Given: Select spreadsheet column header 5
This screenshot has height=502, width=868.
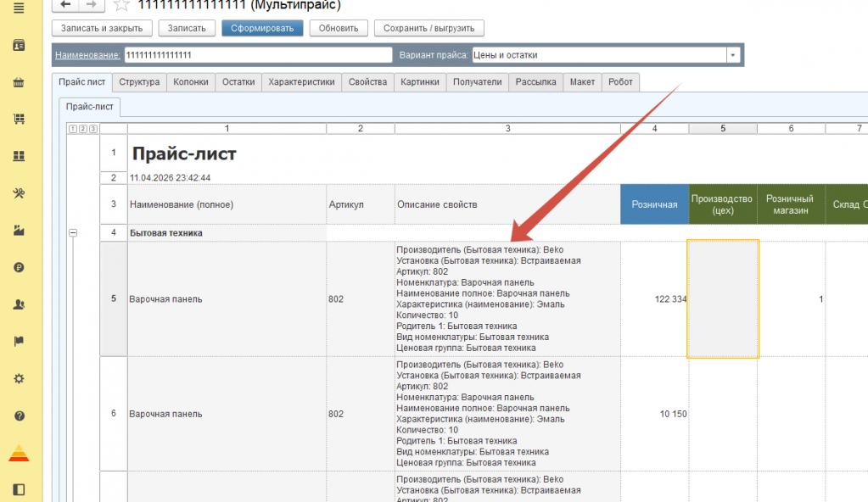Looking at the screenshot, I should pos(723,128).
